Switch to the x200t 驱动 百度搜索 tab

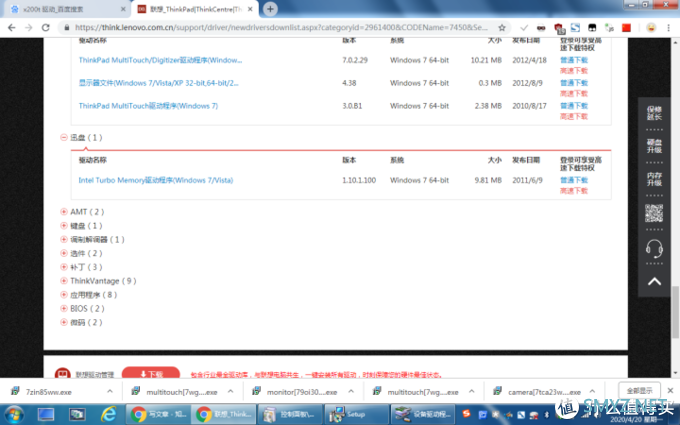click(60, 9)
